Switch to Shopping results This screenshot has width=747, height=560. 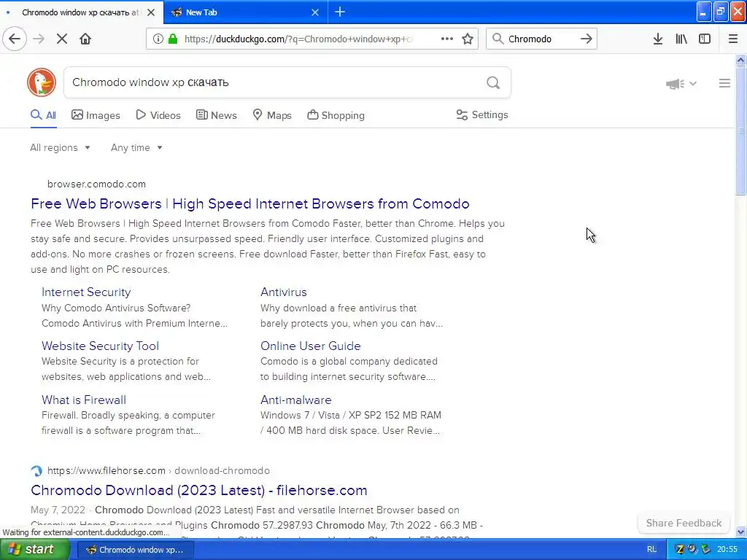pyautogui.click(x=336, y=115)
